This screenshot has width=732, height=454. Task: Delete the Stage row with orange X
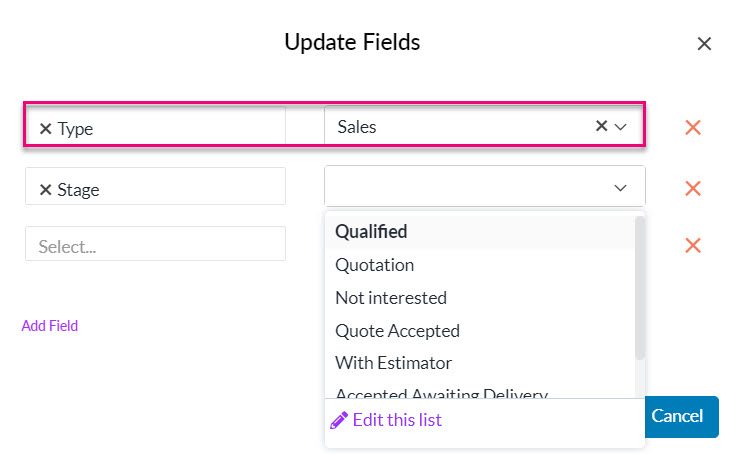pyautogui.click(x=693, y=189)
